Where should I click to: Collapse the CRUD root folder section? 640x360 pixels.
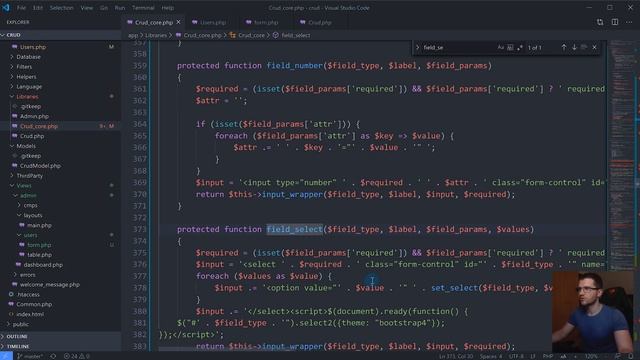[x=60, y=35]
